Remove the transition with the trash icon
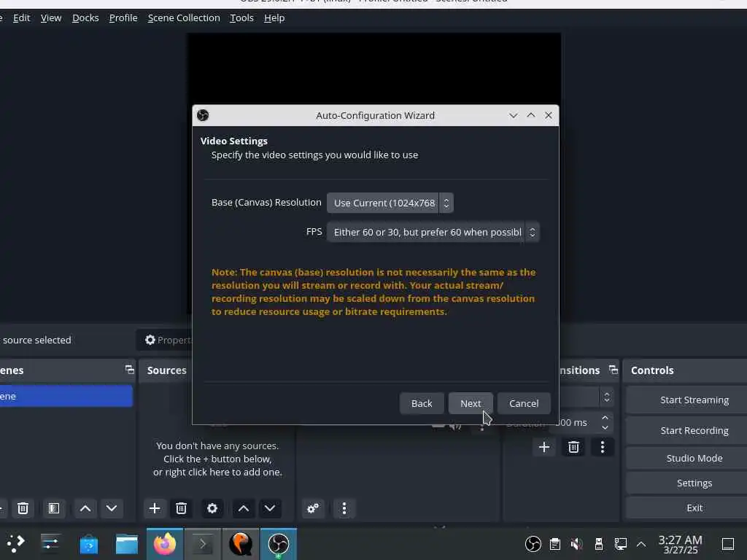747x560 pixels. (573, 447)
